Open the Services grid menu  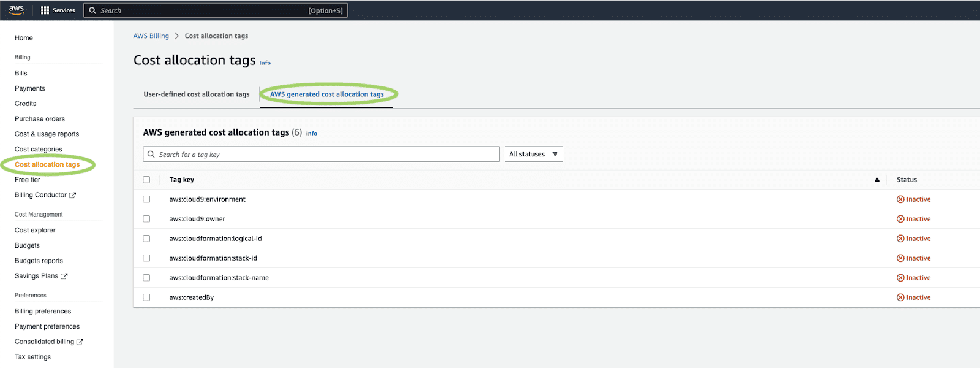click(x=58, y=10)
